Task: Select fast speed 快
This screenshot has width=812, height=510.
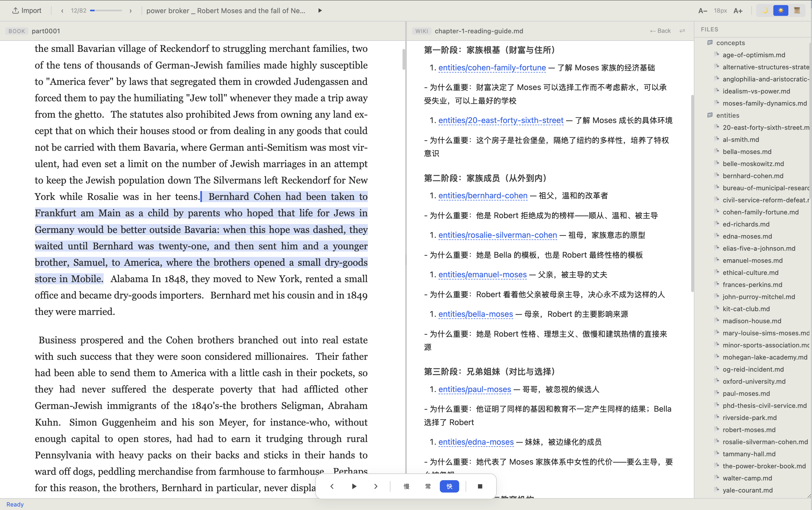Action: pos(449,486)
